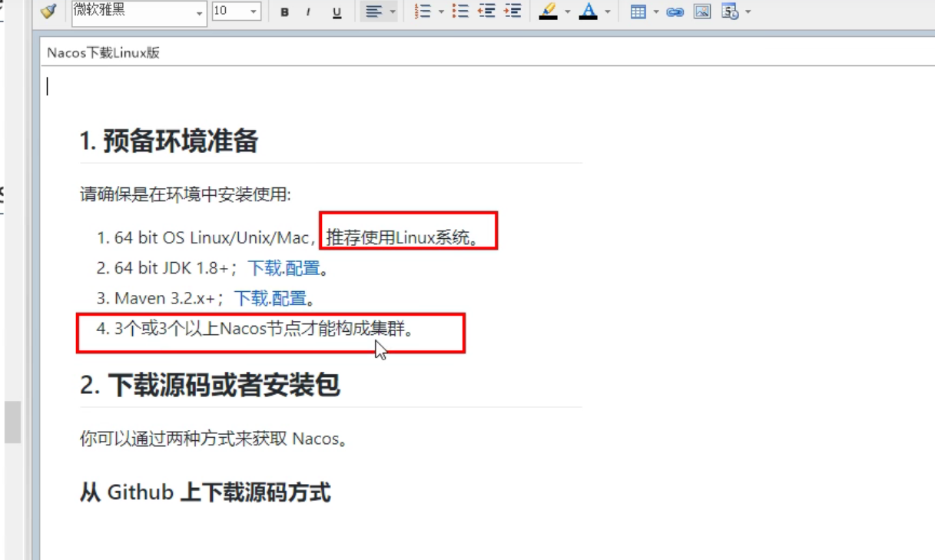Screen dimensions: 935x560
Task: Activate the format painter brush
Action: coord(48,12)
